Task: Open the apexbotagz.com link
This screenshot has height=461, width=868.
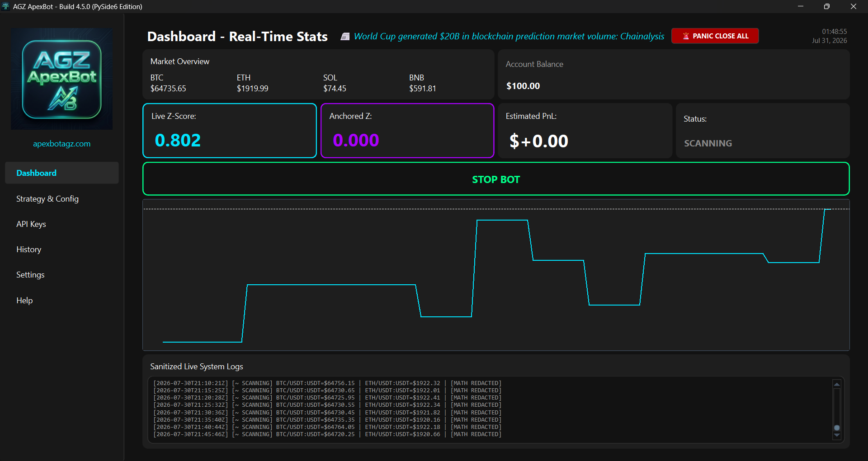Action: [x=62, y=144]
